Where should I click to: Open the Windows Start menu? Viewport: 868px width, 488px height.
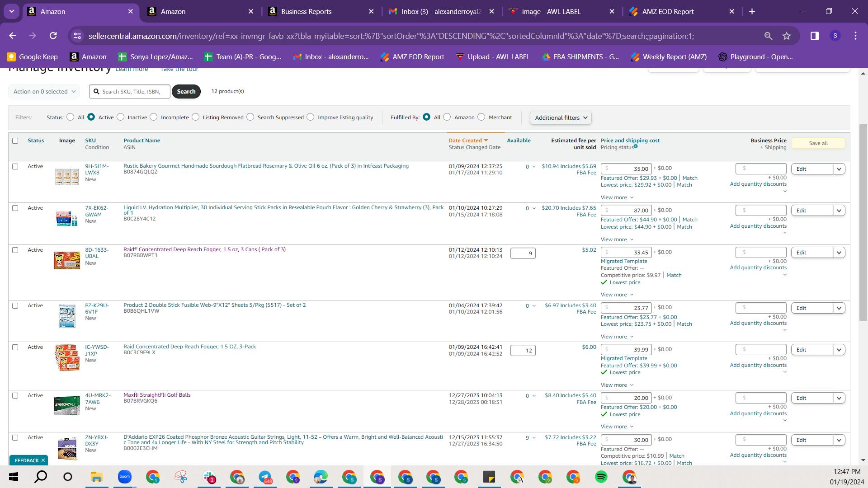[14, 477]
